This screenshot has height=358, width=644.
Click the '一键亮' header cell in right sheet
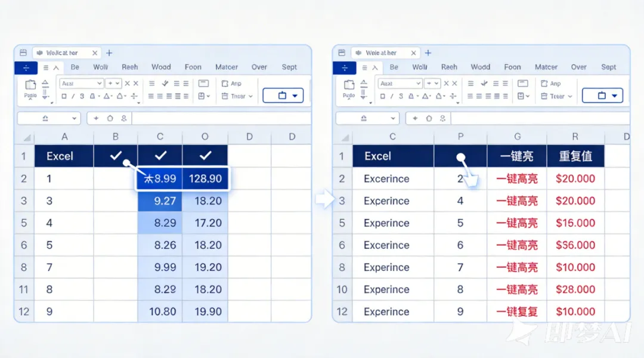pyautogui.click(x=516, y=156)
